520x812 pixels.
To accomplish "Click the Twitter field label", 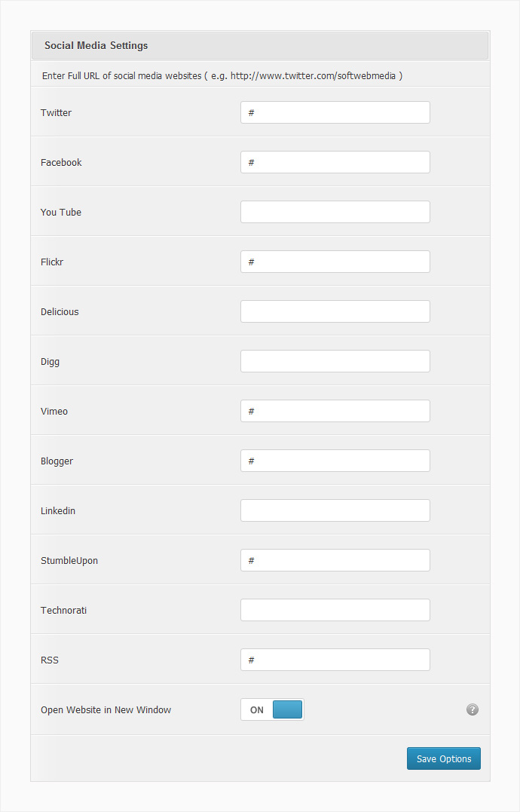I will (x=56, y=112).
